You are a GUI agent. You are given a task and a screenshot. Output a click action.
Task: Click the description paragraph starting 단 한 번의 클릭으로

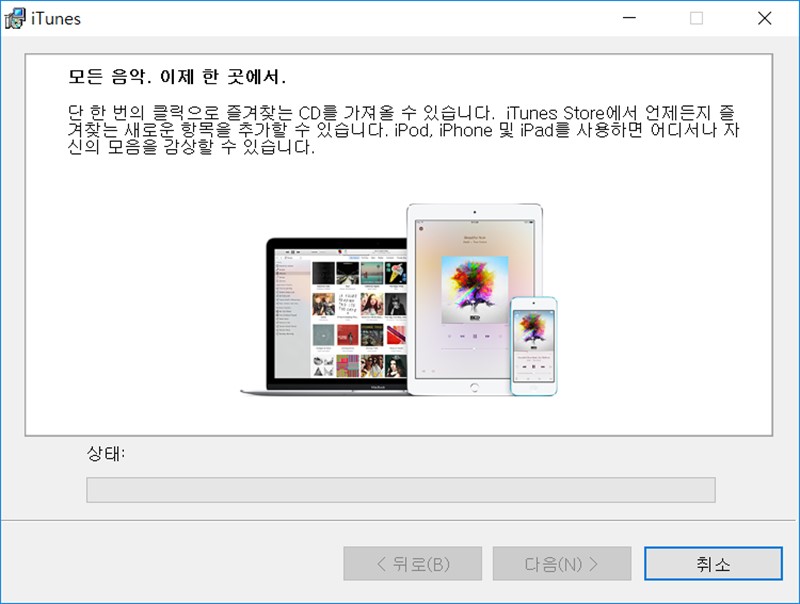point(403,130)
